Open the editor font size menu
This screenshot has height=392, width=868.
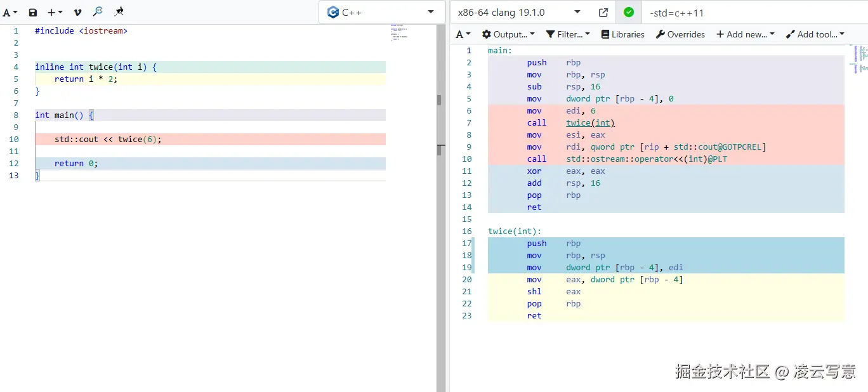coord(10,12)
